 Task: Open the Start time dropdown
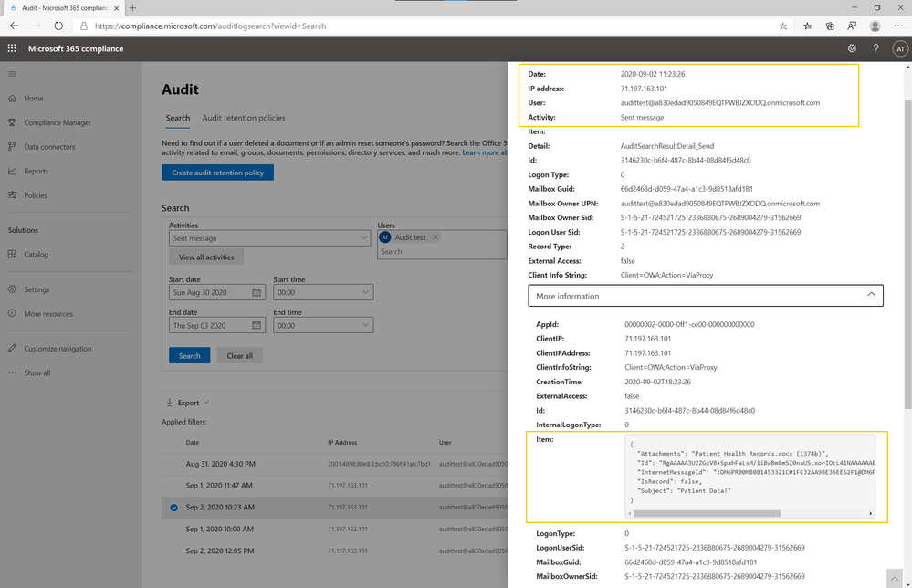pos(323,292)
